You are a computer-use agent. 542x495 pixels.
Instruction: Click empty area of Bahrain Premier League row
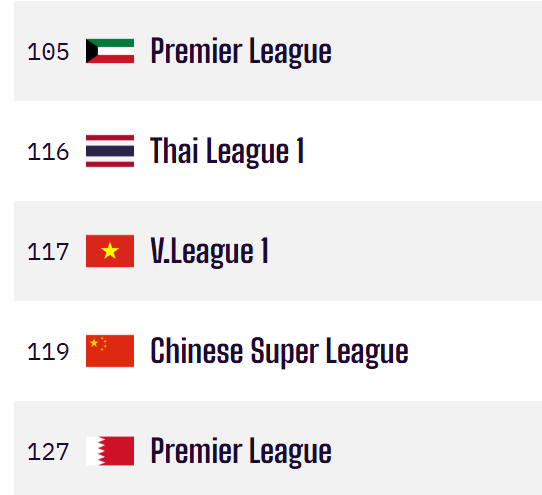436,449
